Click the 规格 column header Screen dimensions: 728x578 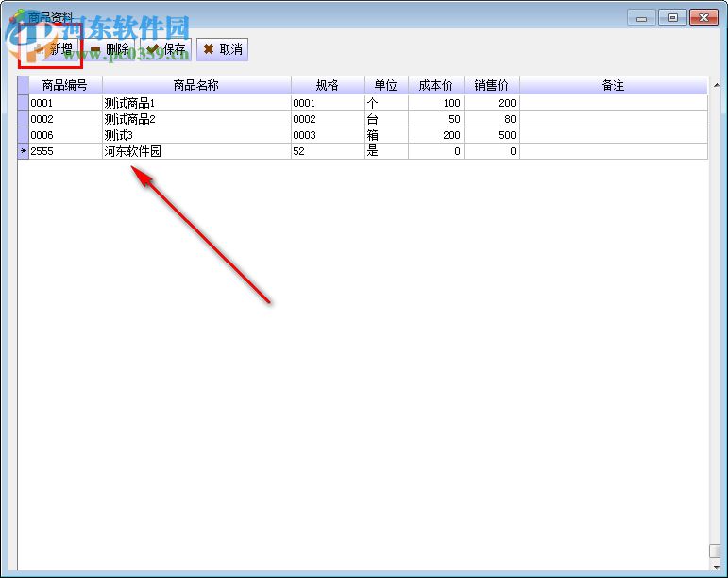(x=328, y=85)
